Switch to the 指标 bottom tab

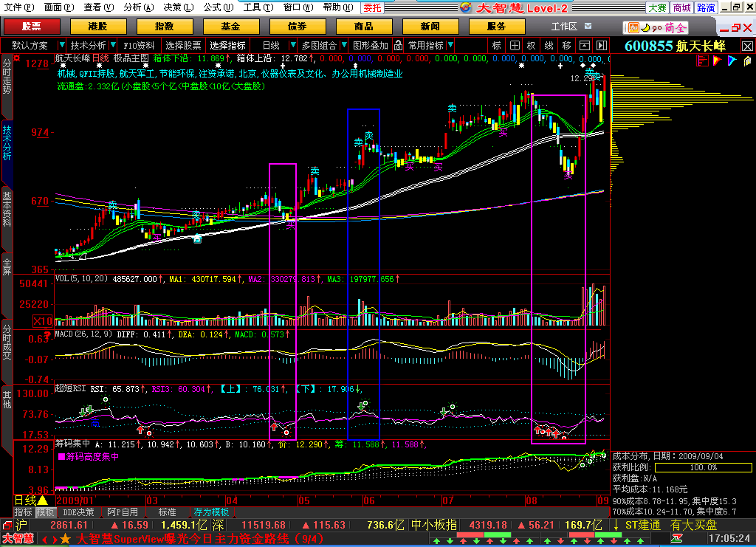click(x=23, y=512)
